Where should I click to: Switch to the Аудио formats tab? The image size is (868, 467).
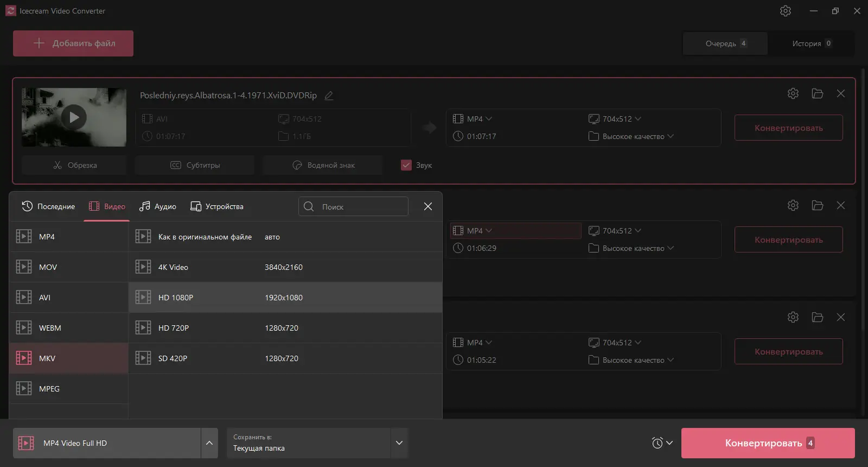(158, 206)
